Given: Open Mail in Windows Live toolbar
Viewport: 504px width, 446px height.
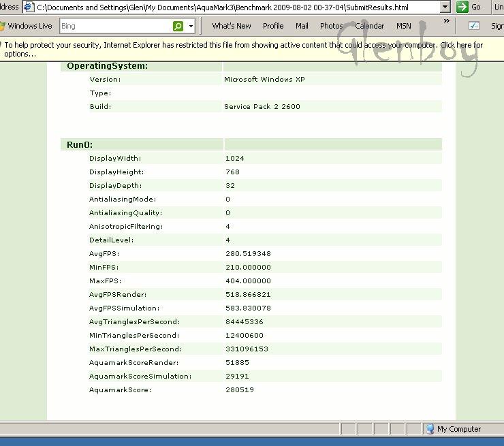Looking at the screenshot, I should tap(302, 26).
